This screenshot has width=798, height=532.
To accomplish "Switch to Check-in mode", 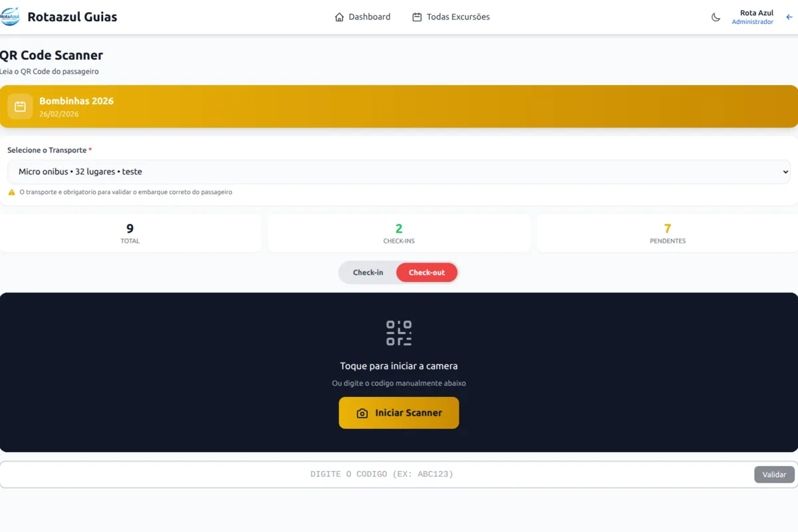I will click(368, 273).
